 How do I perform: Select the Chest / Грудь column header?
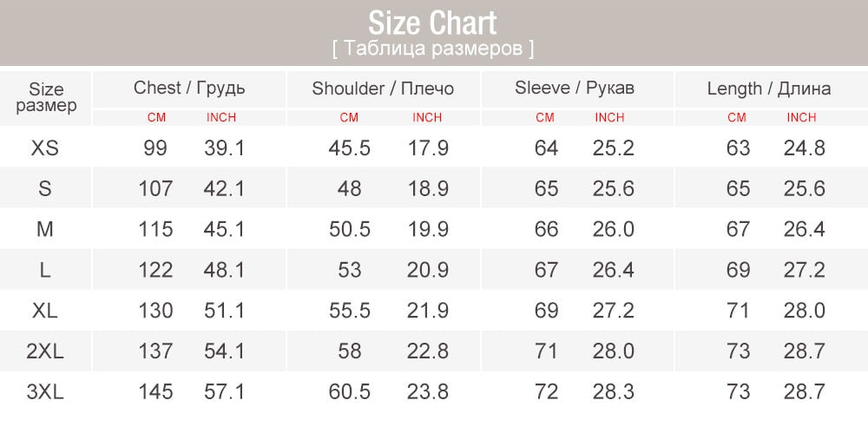189,88
